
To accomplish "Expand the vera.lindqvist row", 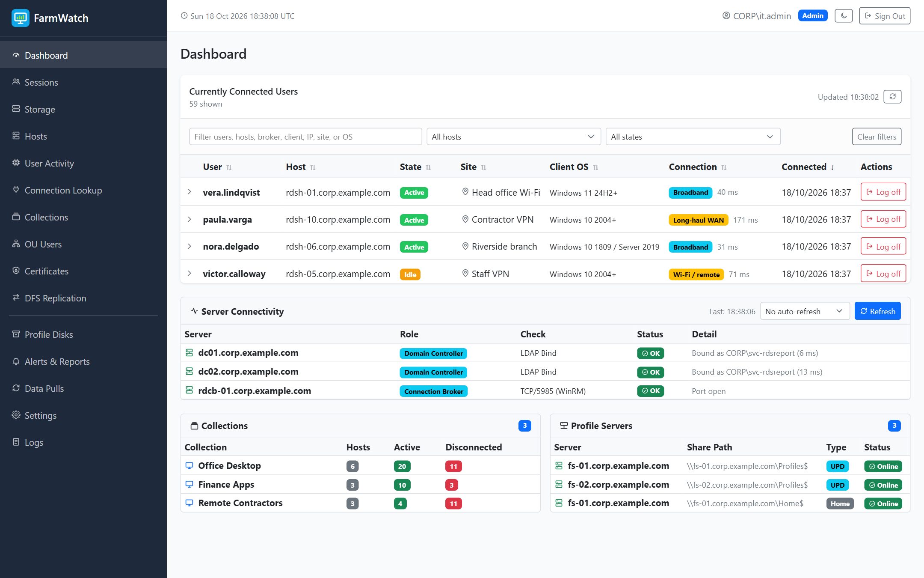I will click(x=190, y=192).
